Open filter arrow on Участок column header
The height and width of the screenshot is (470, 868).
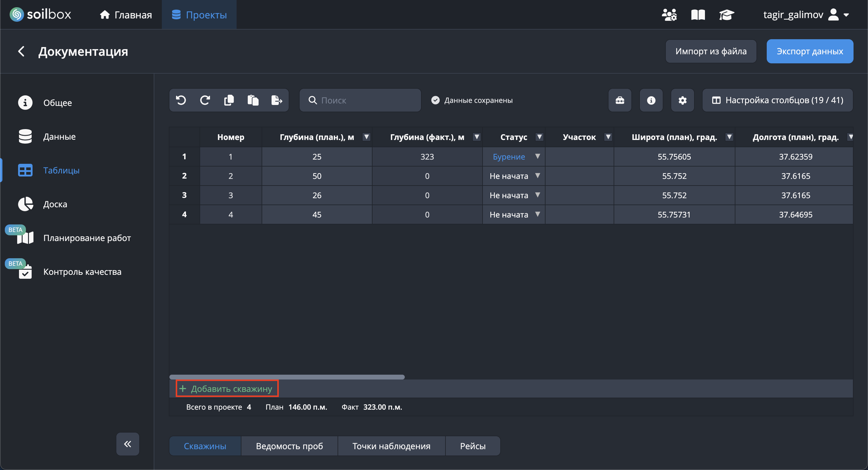[x=608, y=137]
